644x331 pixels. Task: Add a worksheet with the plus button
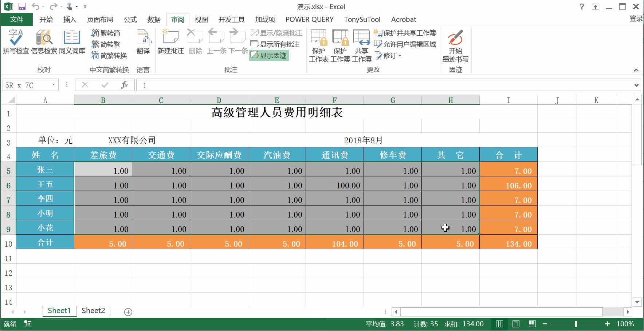click(127, 311)
